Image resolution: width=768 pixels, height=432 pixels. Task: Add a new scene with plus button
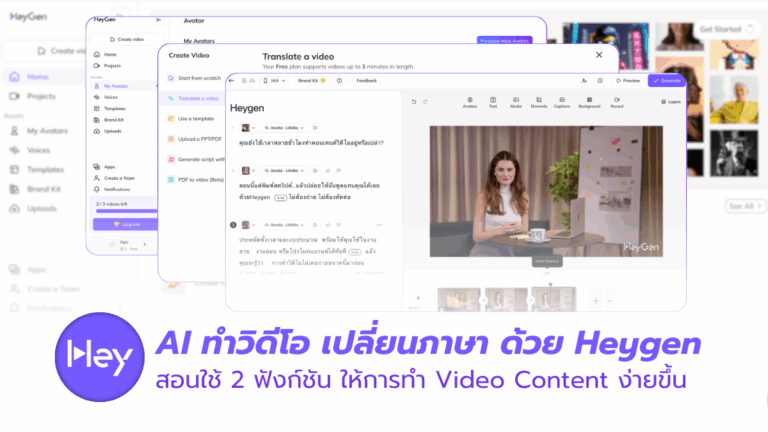coord(596,301)
